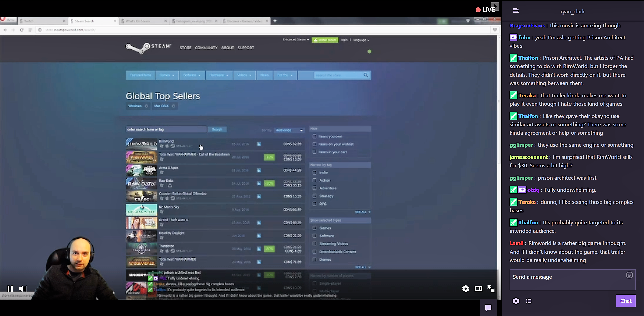This screenshot has height=316, width=644.
Task: Open the Sort by Relevance dropdown
Action: 289,130
